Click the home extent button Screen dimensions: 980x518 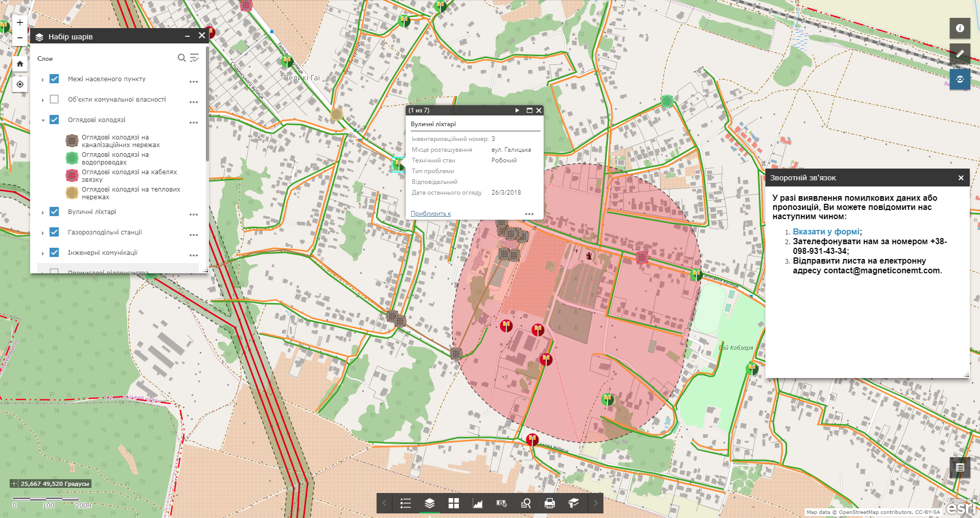pyautogui.click(x=19, y=63)
